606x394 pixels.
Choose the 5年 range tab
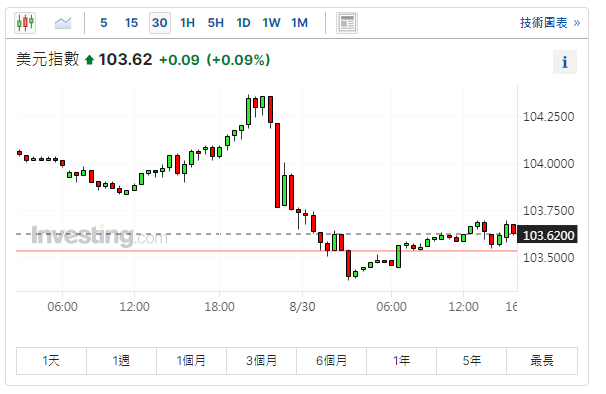pyautogui.click(x=471, y=361)
